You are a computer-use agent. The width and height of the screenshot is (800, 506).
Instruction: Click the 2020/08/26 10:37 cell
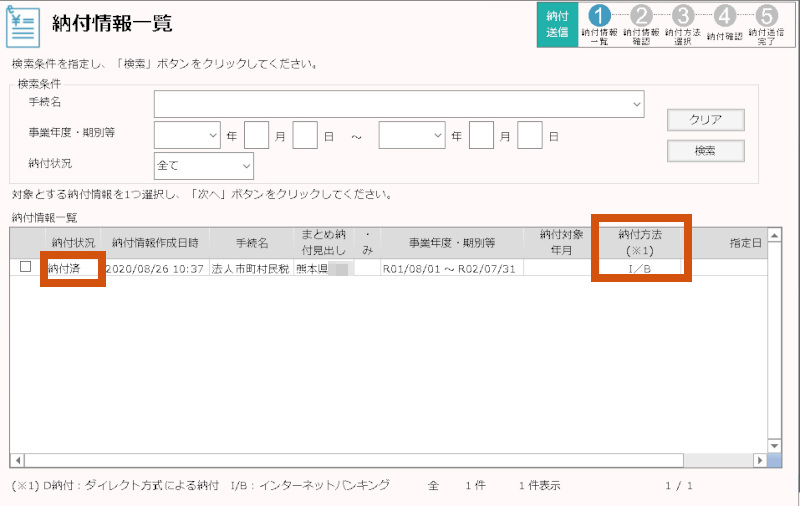pyautogui.click(x=155, y=268)
